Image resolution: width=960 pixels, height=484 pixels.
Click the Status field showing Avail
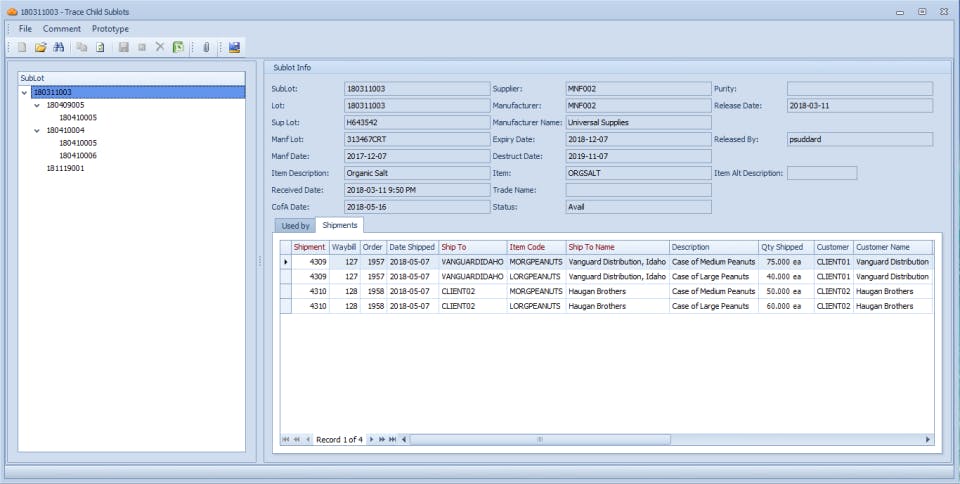[639, 207]
